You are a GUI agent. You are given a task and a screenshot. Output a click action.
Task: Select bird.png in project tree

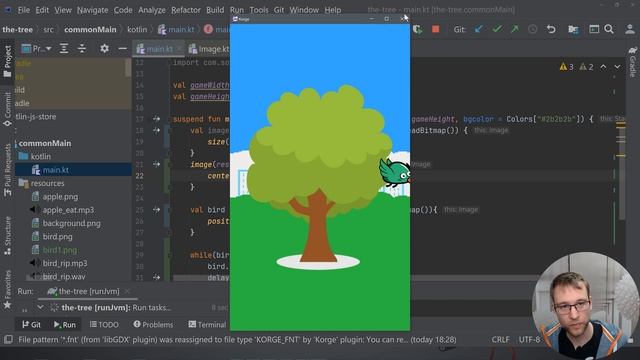pyautogui.click(x=57, y=237)
